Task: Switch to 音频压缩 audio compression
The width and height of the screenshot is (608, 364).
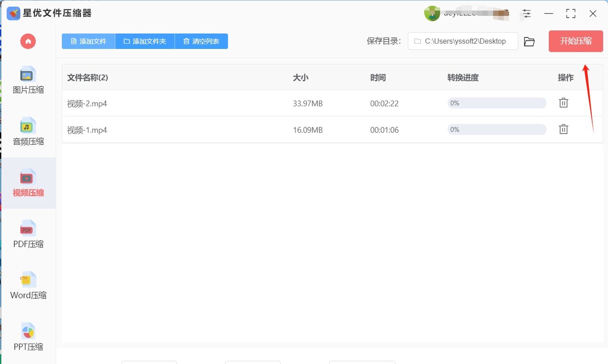Action: click(28, 132)
